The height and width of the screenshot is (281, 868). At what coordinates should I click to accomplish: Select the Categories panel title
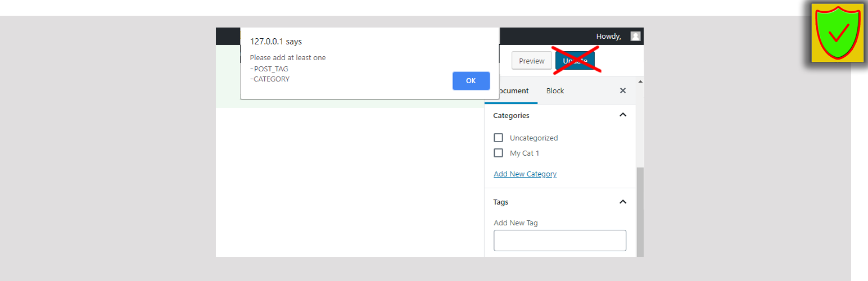click(x=511, y=115)
